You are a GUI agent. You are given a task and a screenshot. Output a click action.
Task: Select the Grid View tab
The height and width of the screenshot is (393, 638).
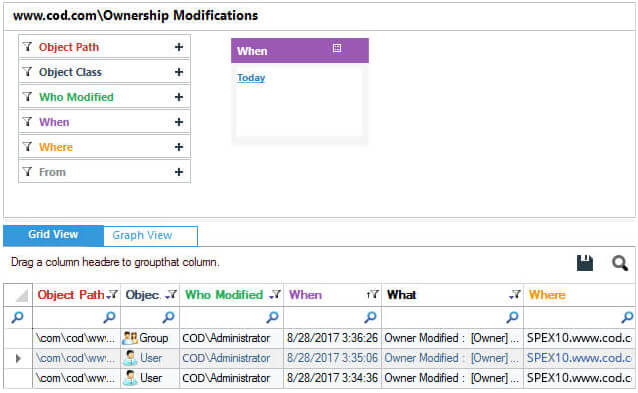[x=53, y=236]
